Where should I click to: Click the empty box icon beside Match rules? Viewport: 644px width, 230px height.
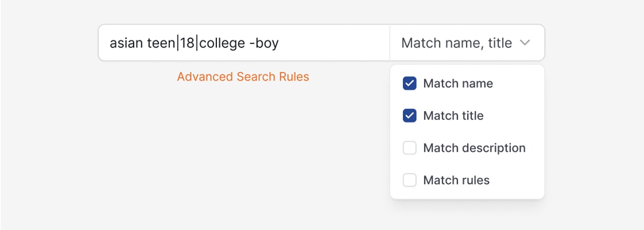click(x=409, y=180)
